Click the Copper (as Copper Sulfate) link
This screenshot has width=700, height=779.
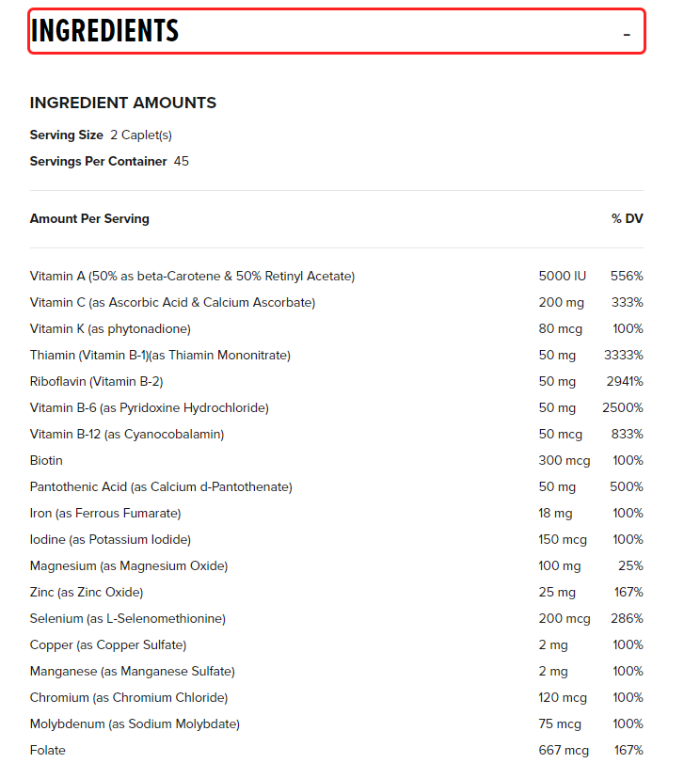coord(108,644)
